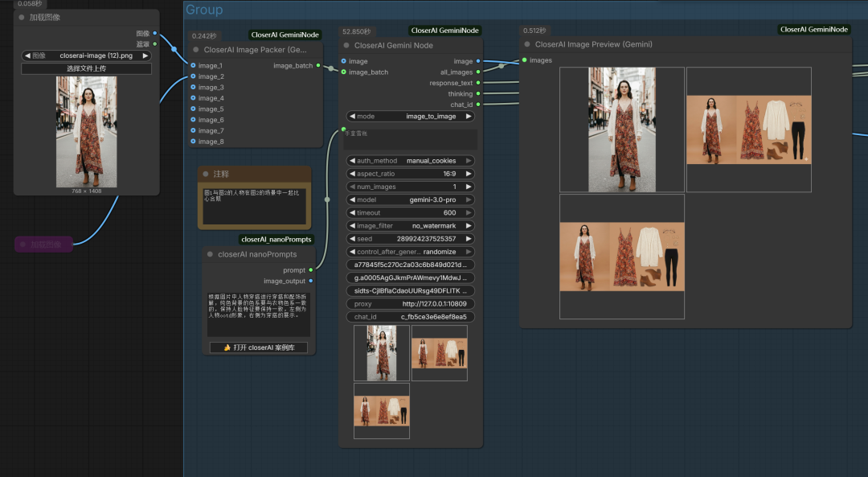Viewport: 868px width, 477px height.
Task: Click the 选择文件上传 upload button
Action: (86, 68)
